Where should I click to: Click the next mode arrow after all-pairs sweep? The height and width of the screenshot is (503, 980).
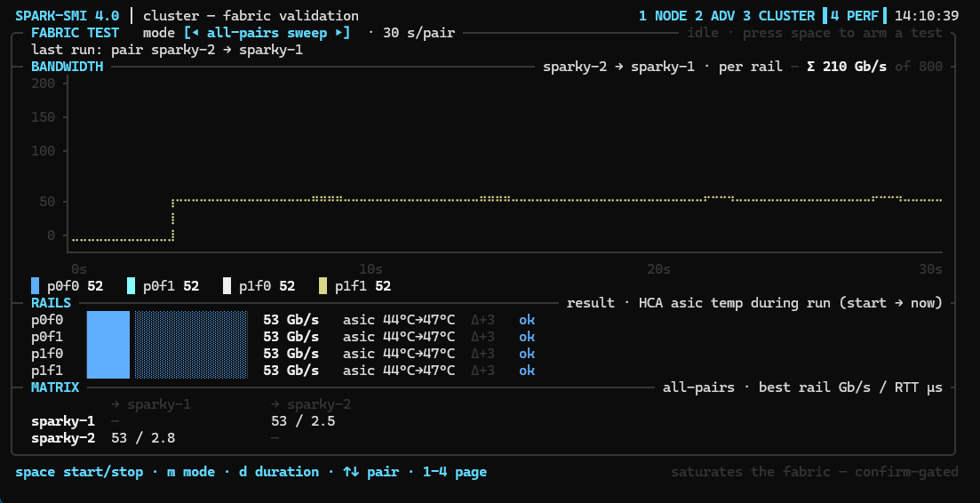[339, 33]
